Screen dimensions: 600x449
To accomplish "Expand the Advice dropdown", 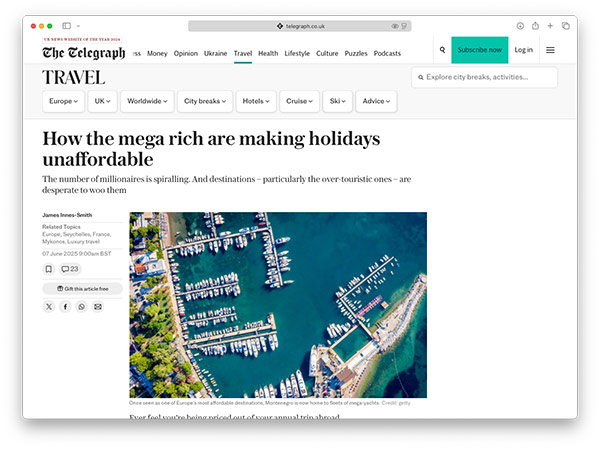I will click(x=376, y=101).
